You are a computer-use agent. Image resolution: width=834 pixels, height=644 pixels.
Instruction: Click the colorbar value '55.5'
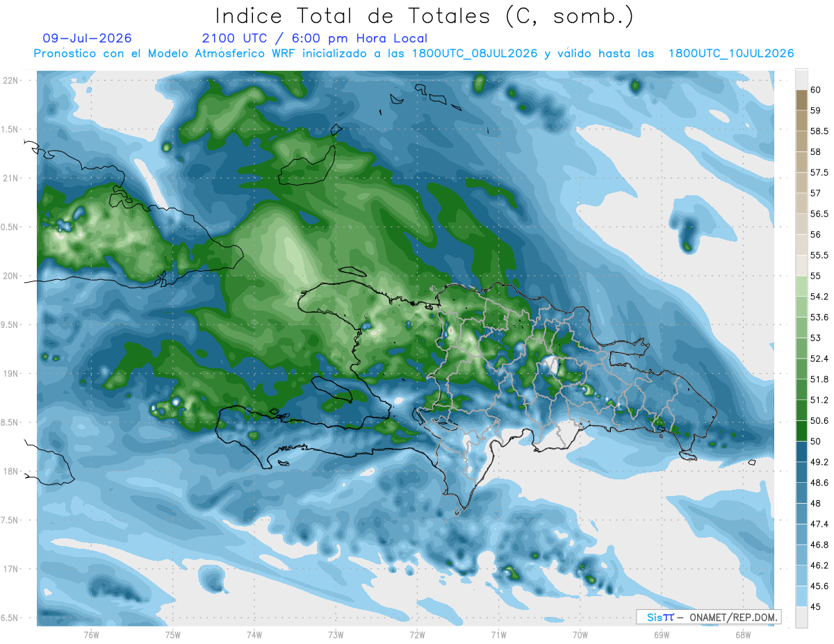[819, 255]
